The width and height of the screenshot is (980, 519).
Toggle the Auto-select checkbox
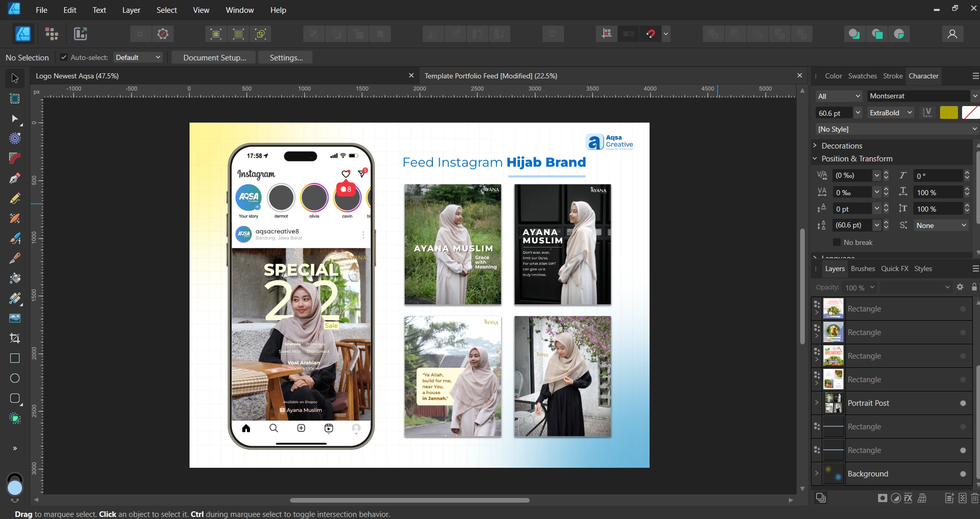(64, 57)
